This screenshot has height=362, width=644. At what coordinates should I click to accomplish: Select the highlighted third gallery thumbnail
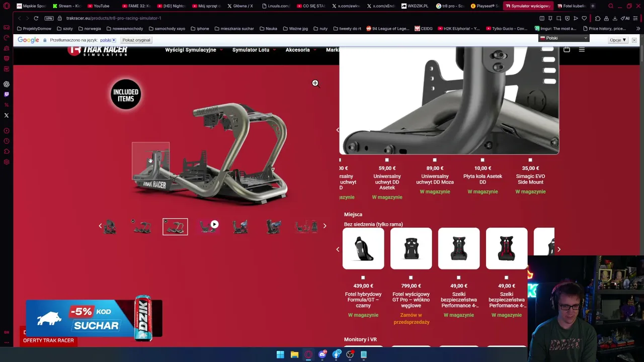pos(175,227)
